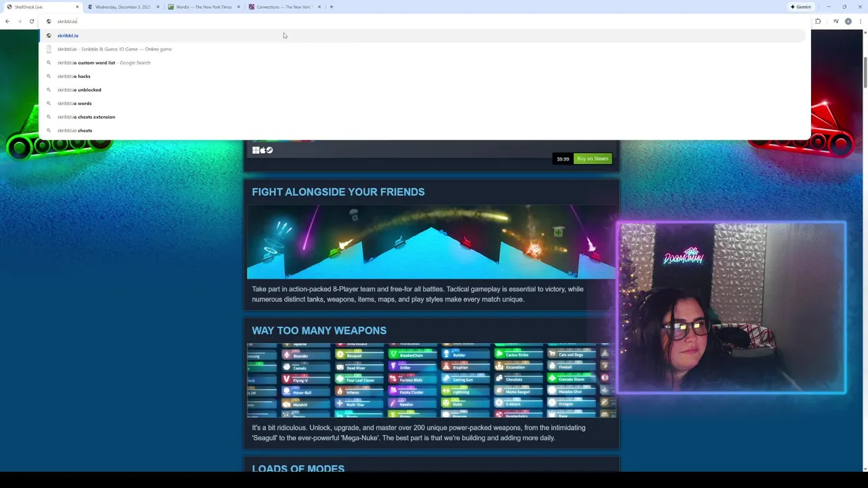Screen dimensions: 868x488
Task: Open a new tab with plus button
Action: 331,7
